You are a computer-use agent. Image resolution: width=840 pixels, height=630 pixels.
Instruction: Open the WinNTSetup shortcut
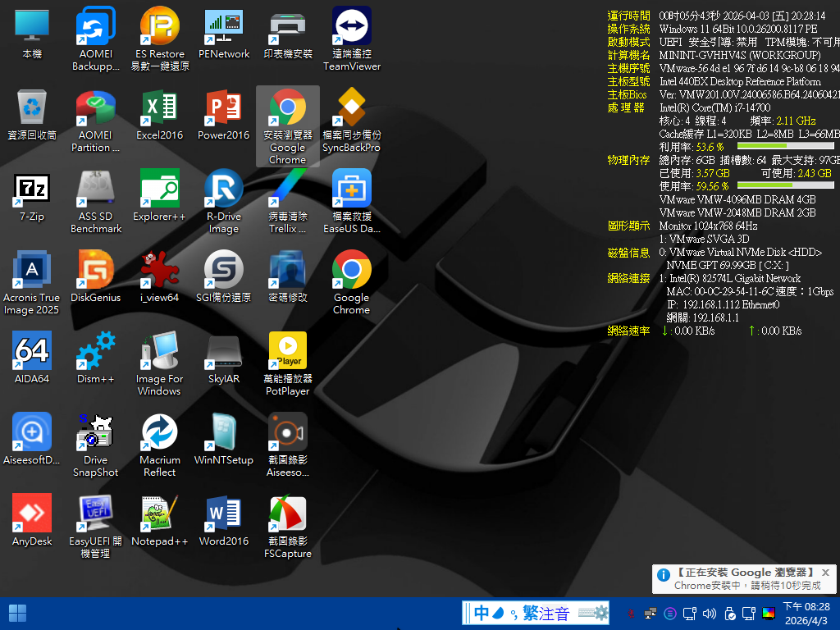pos(224,433)
